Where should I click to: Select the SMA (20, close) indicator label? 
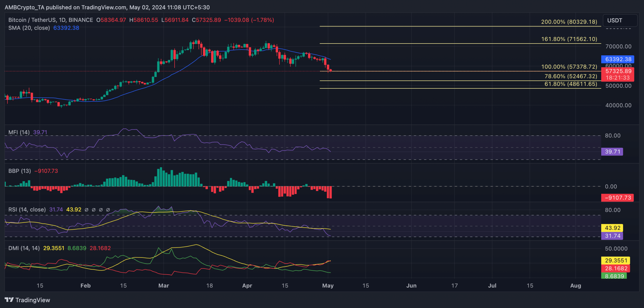point(29,28)
